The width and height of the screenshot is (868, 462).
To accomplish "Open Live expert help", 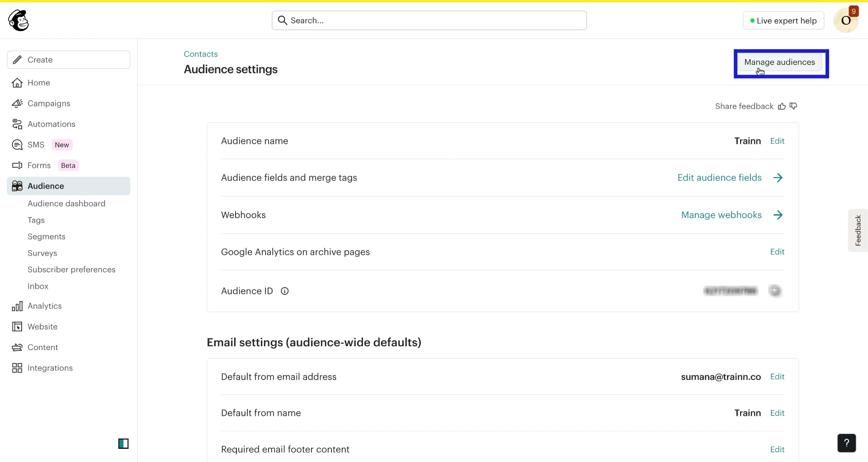I will (x=783, y=20).
